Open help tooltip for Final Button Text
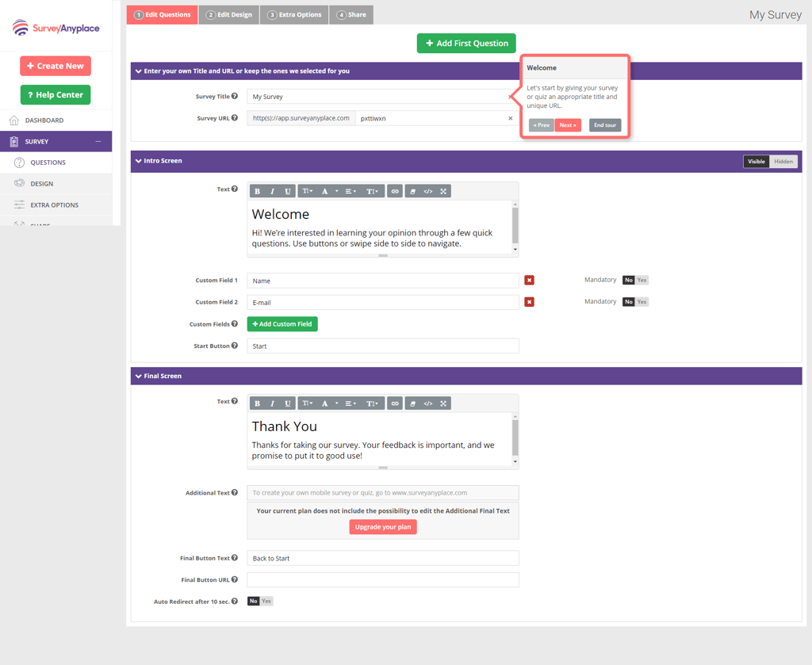812x665 pixels. click(x=235, y=558)
